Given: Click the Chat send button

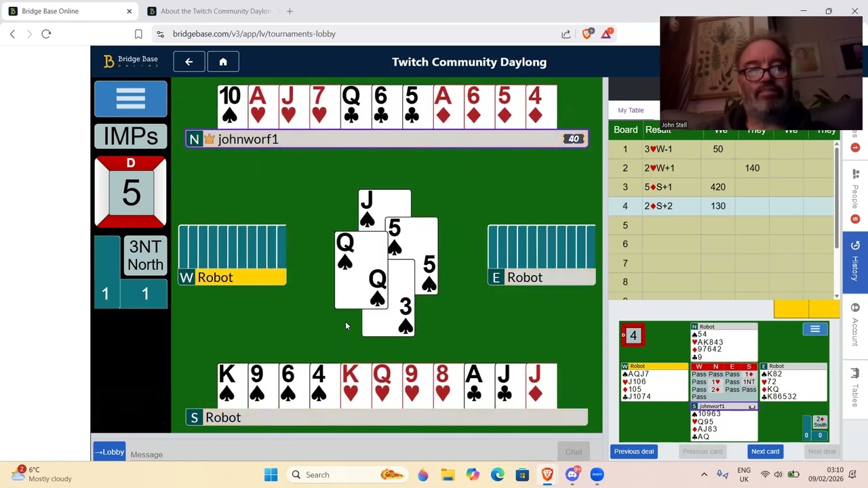Looking at the screenshot, I should click(574, 452).
